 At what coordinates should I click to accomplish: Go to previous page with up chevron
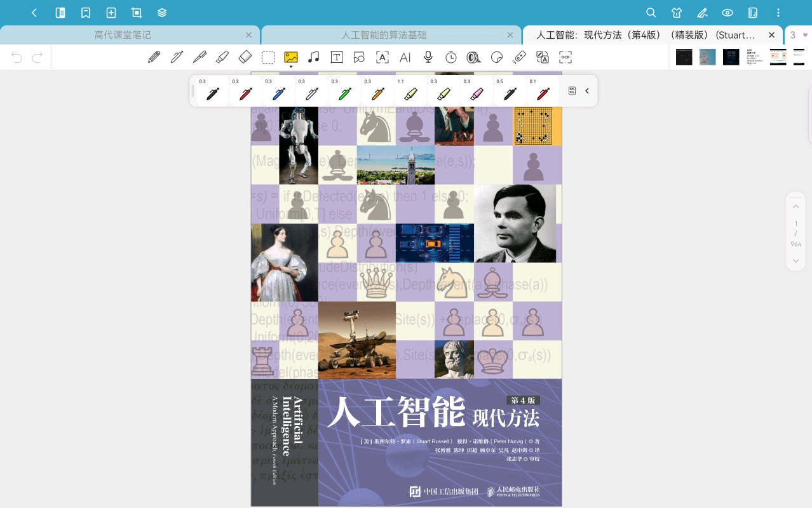pos(795,207)
